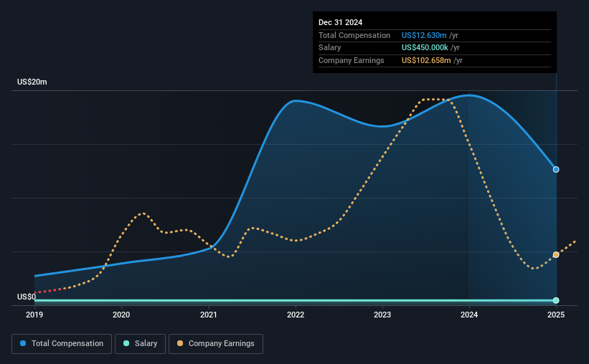This screenshot has height=364, width=589.
Task: Click the teal Salary data point at 2025
Action: click(x=556, y=300)
